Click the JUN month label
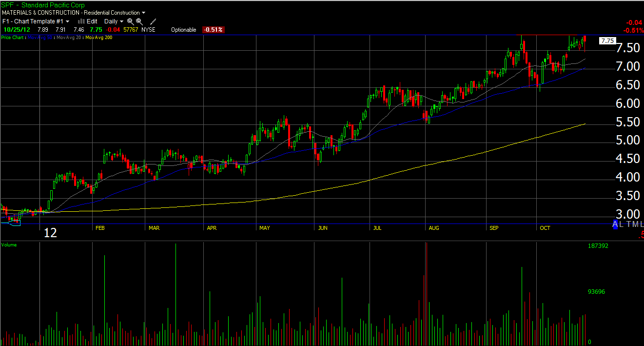 coord(322,228)
